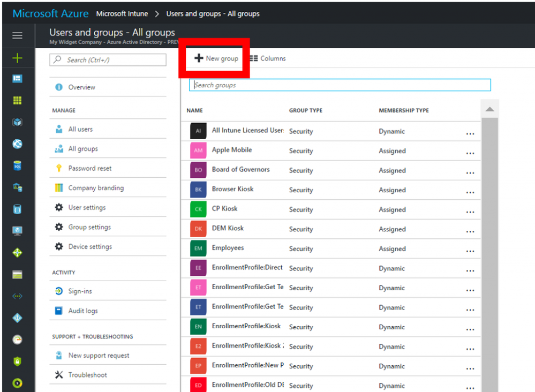Click the AM avatar for Apple Mobile
This screenshot has width=535, height=392.
[198, 150]
